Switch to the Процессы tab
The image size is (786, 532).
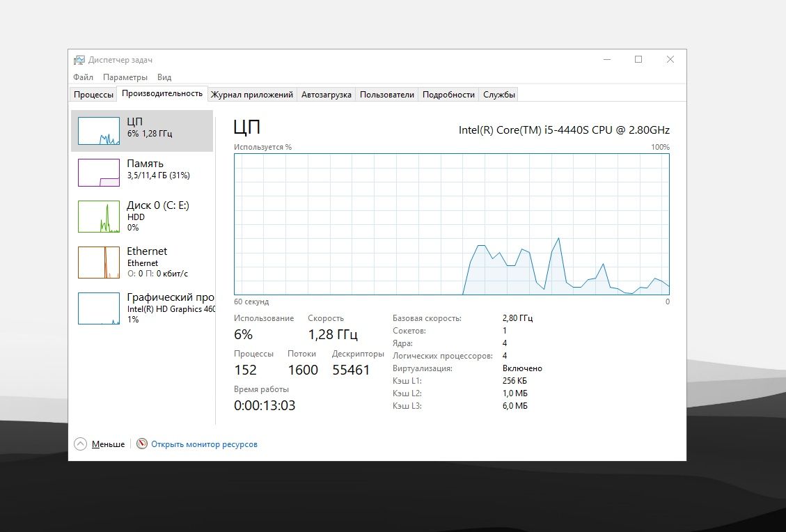coord(93,94)
